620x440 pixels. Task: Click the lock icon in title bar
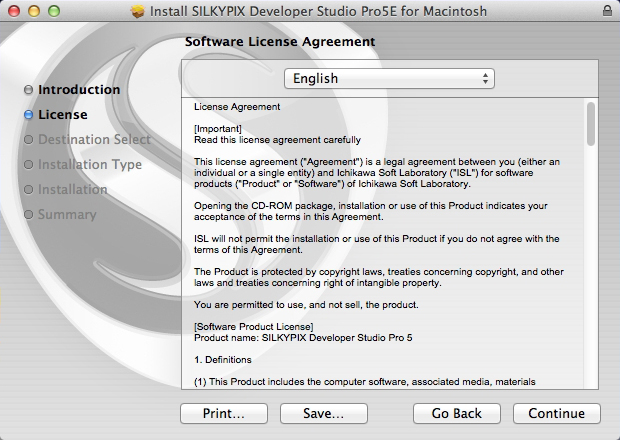[x=607, y=11]
